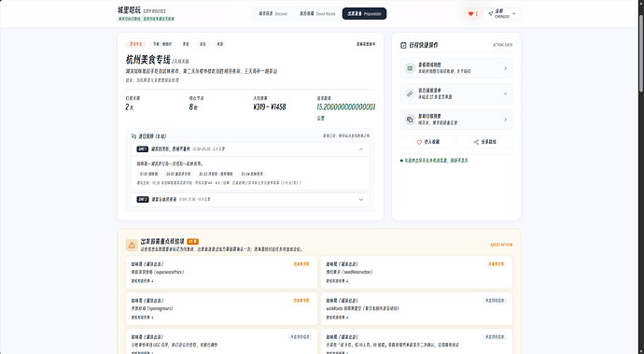The width and height of the screenshot is (644, 354).
Task: Select the red highlighted tag on the route card
Action: [135, 44]
